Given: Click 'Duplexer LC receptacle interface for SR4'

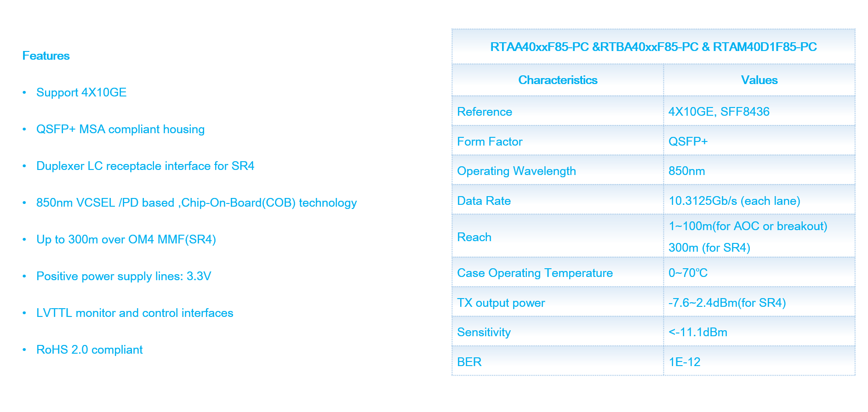Looking at the screenshot, I should pyautogui.click(x=145, y=166).
